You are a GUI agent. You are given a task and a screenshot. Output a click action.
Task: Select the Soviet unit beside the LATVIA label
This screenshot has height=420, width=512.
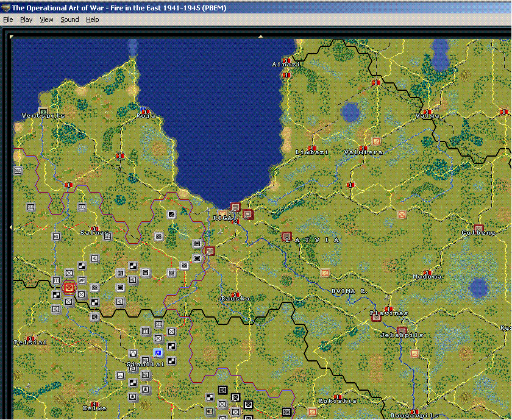coord(286,236)
